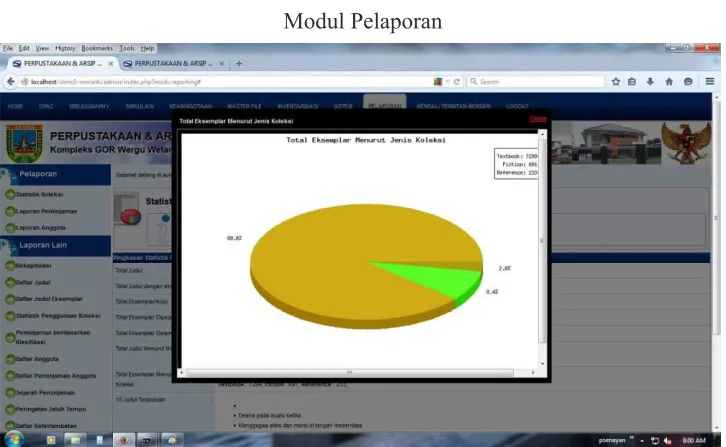Switch to the second PERPUSTAKAAN & ARSIP tab

click(x=173, y=63)
